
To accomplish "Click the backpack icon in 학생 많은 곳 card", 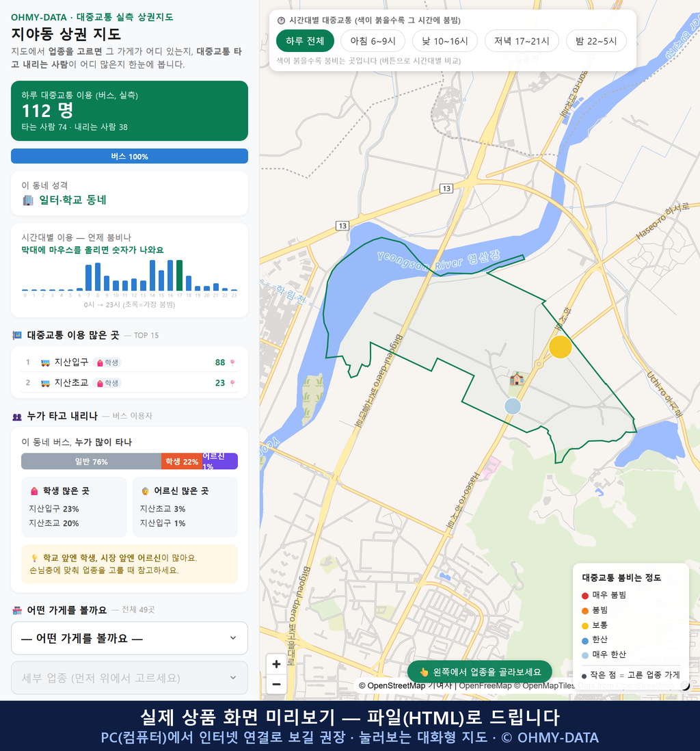I will coord(34,491).
